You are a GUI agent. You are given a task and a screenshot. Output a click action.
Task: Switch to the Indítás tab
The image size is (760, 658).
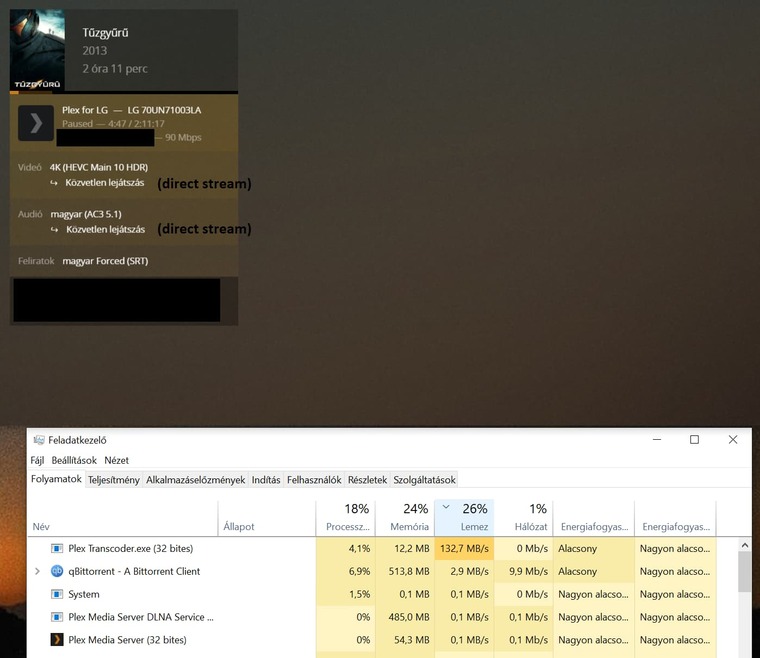266,480
